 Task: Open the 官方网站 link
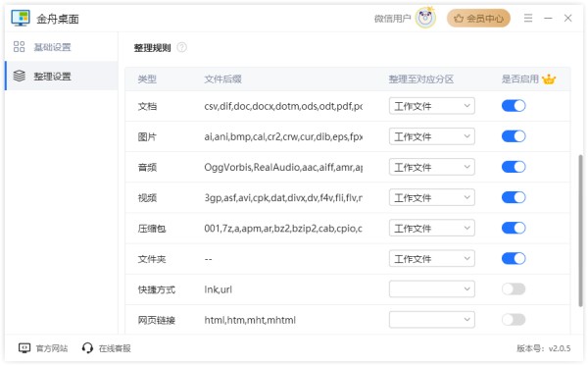pyautogui.click(x=52, y=348)
